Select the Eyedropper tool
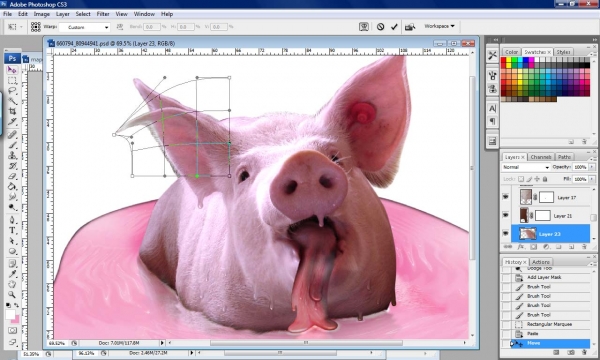The image size is (600, 360). (12, 274)
